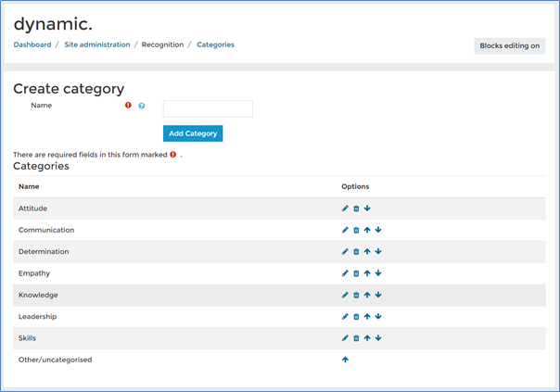Image resolution: width=560 pixels, height=392 pixels.
Task: Move the Skills category up
Action: click(367, 338)
